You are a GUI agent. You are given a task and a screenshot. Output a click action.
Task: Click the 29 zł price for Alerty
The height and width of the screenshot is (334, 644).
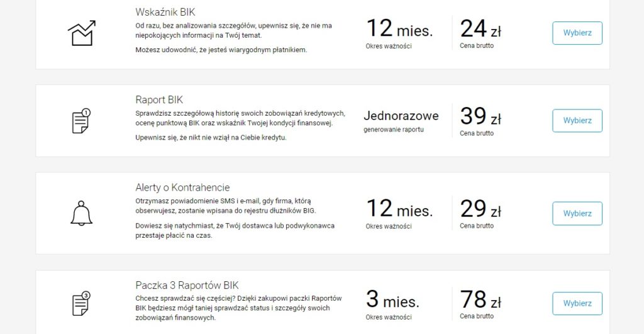480,209
